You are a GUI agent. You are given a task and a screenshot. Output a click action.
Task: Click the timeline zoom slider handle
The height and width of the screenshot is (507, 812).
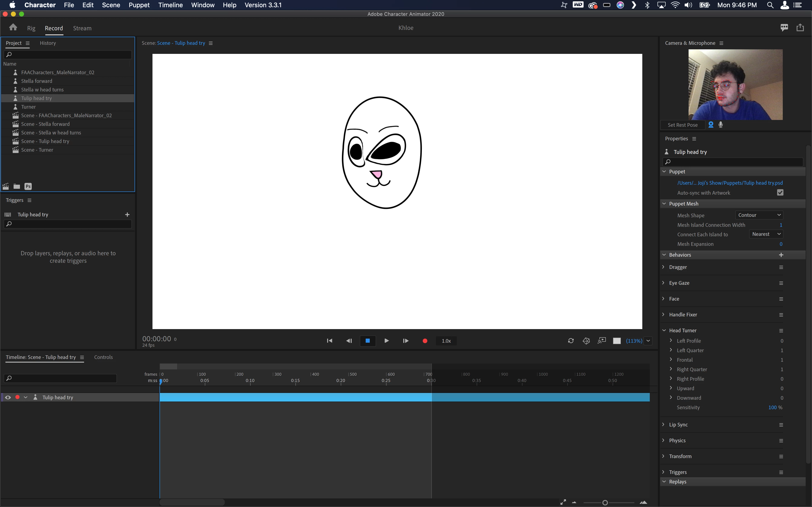pyautogui.click(x=605, y=503)
